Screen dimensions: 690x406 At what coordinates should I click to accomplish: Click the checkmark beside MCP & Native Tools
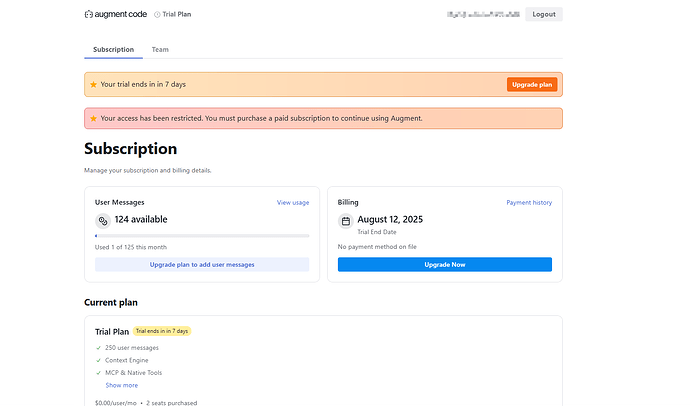coord(99,373)
